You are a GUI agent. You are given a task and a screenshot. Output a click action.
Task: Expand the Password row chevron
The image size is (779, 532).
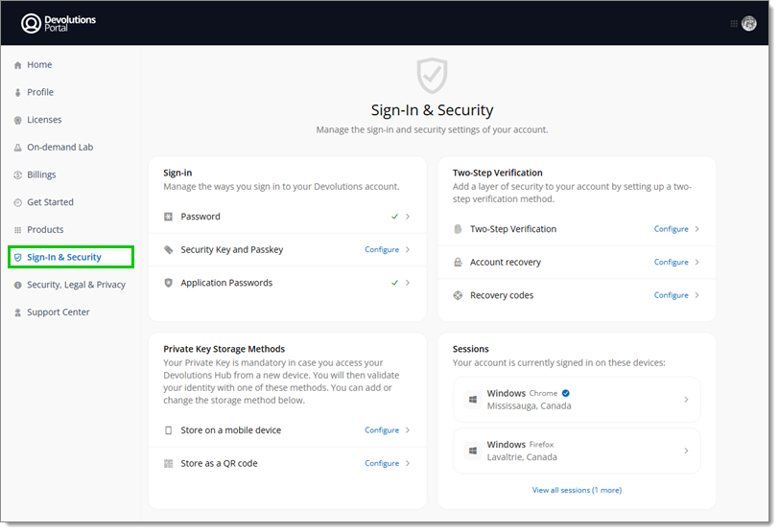pyautogui.click(x=408, y=217)
